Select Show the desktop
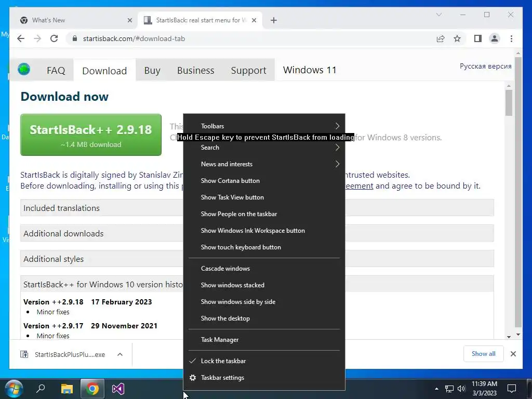The width and height of the screenshot is (532, 399). [264, 318]
